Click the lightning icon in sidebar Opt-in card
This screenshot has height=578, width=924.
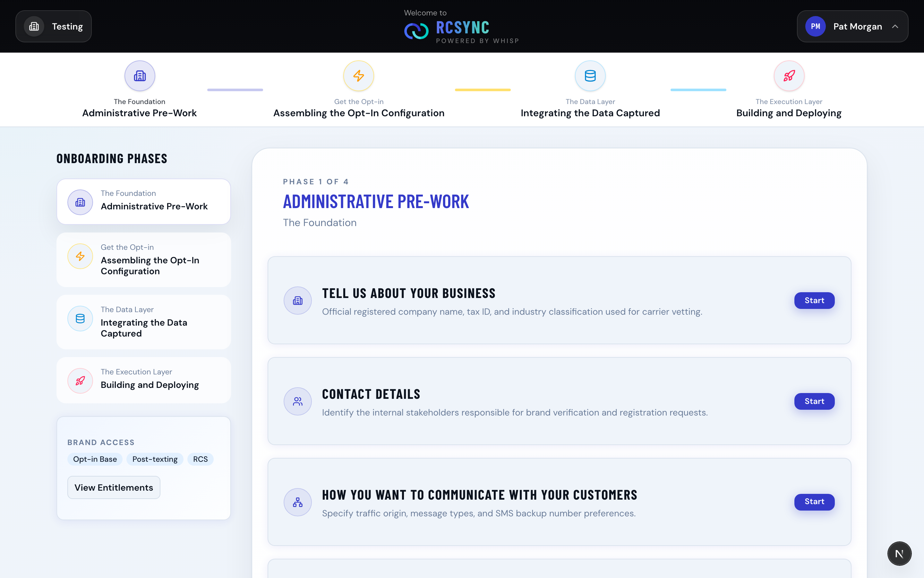[80, 256]
